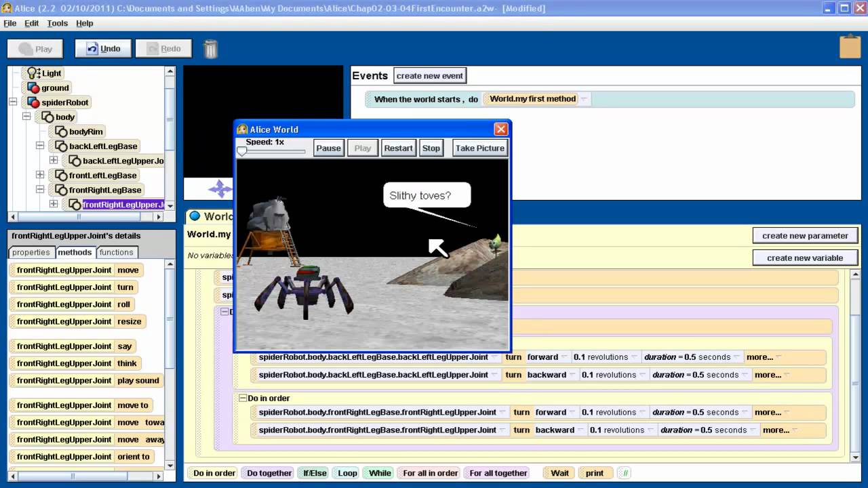Open the Edit menu

pos(32,23)
